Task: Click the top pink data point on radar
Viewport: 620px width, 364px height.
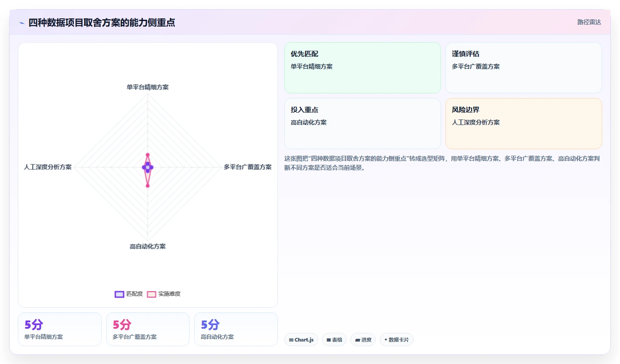Action: coord(147,155)
